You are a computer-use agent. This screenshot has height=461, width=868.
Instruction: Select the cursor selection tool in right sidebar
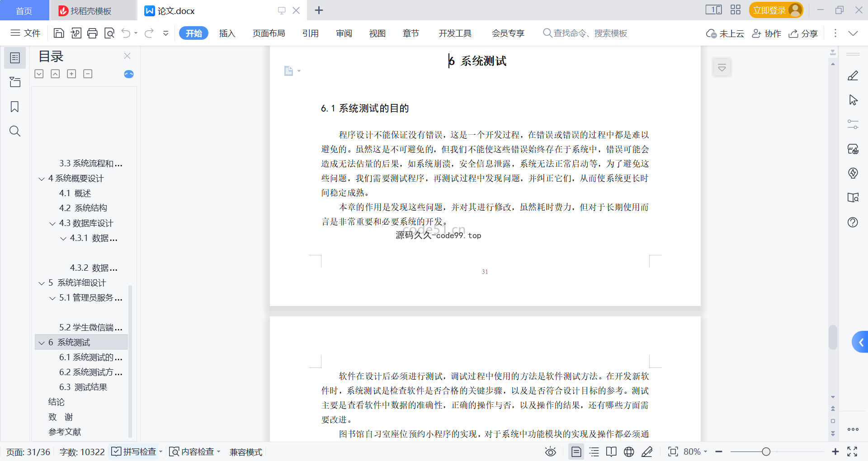(853, 100)
